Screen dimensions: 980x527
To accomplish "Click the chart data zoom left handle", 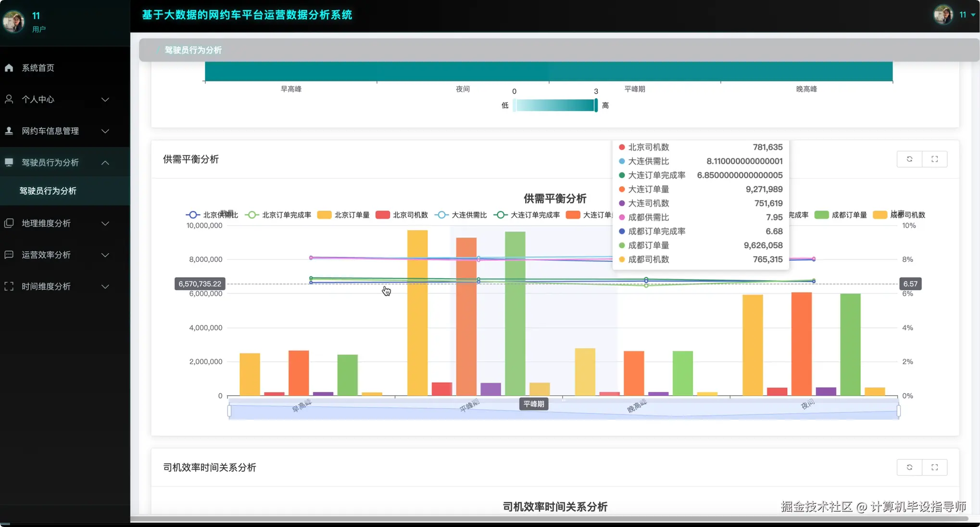I will (229, 411).
